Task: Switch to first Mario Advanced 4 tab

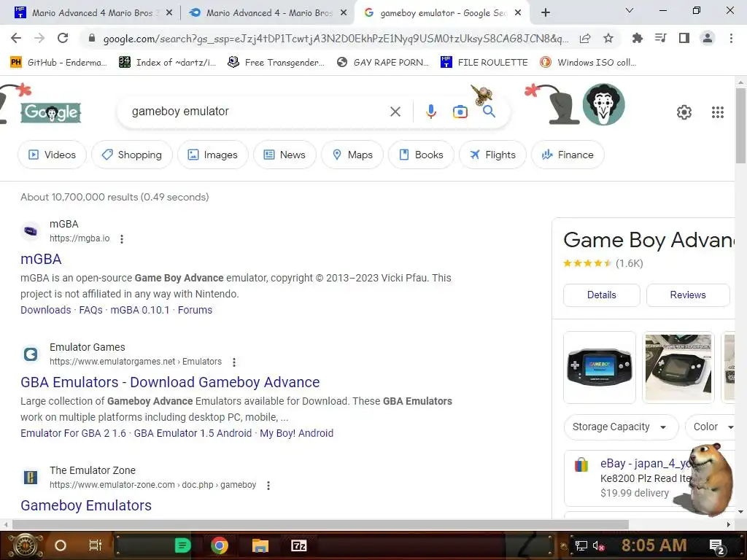Action: [93, 13]
